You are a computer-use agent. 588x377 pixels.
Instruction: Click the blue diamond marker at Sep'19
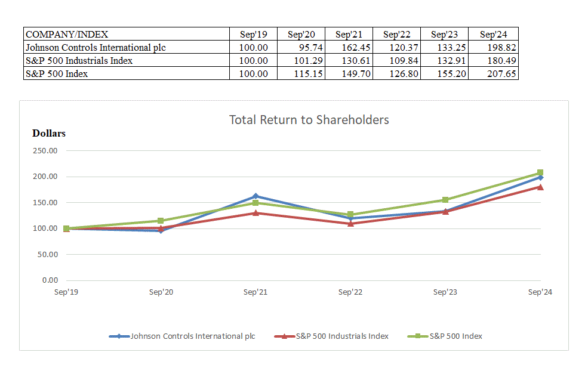(x=66, y=228)
